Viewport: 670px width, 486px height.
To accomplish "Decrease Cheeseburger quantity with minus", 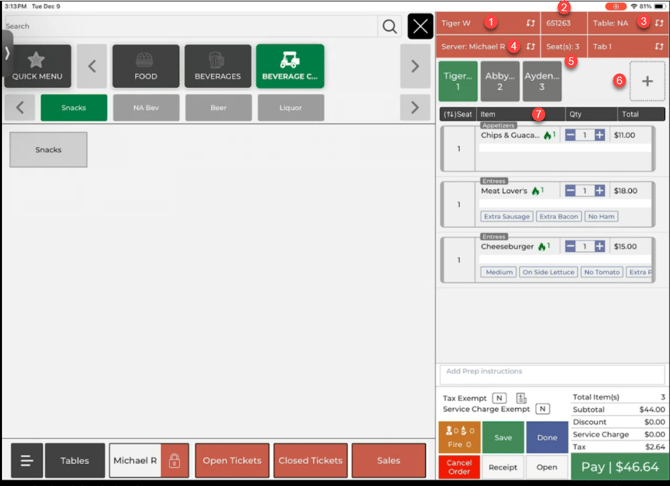I will coord(570,246).
